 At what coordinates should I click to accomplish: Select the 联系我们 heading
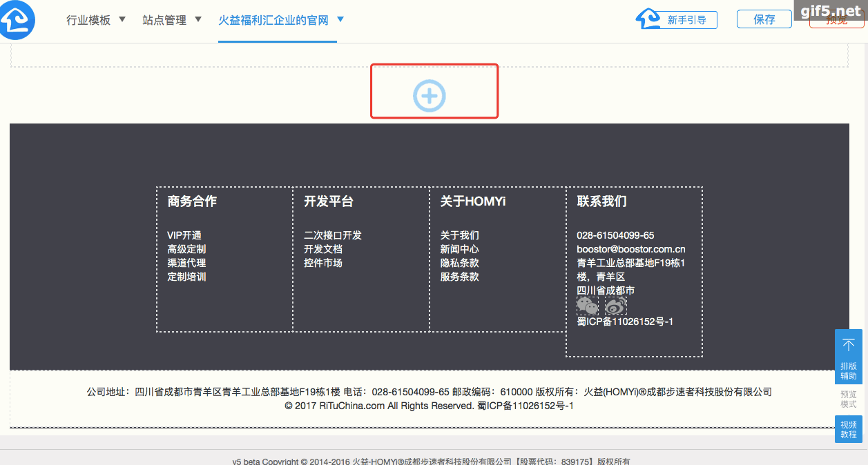click(x=602, y=201)
